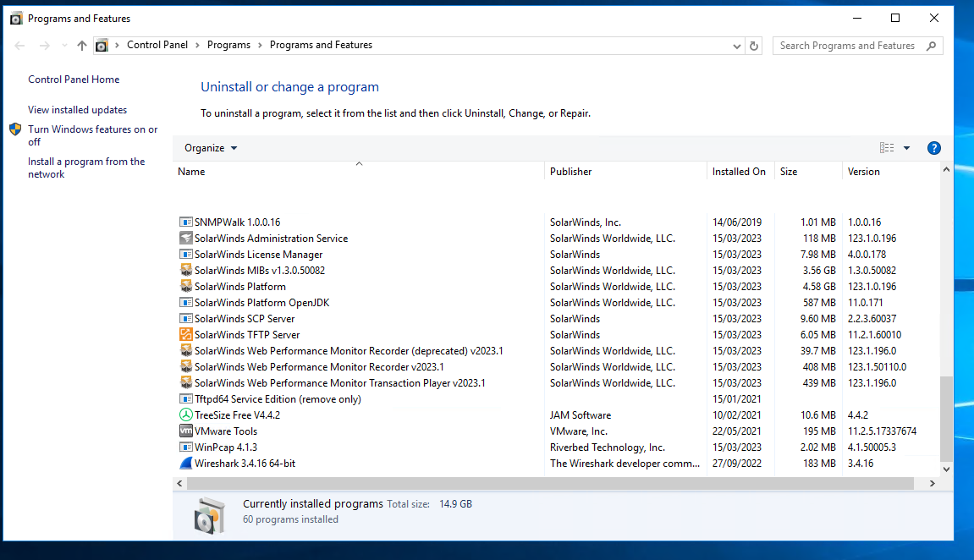Viewport: 974px width, 560px height.
Task: Click the vertical scrollbar down arrow
Action: 946,469
